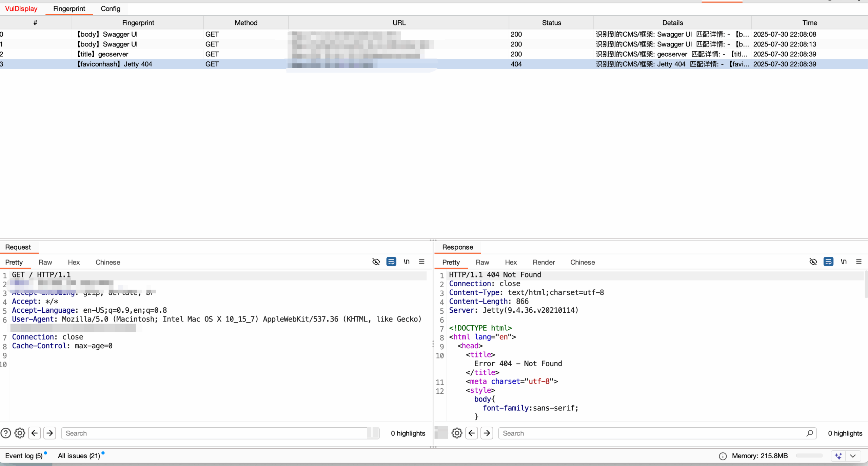Click the memory info icon
Image resolution: width=868 pixels, height=466 pixels.
coord(723,456)
